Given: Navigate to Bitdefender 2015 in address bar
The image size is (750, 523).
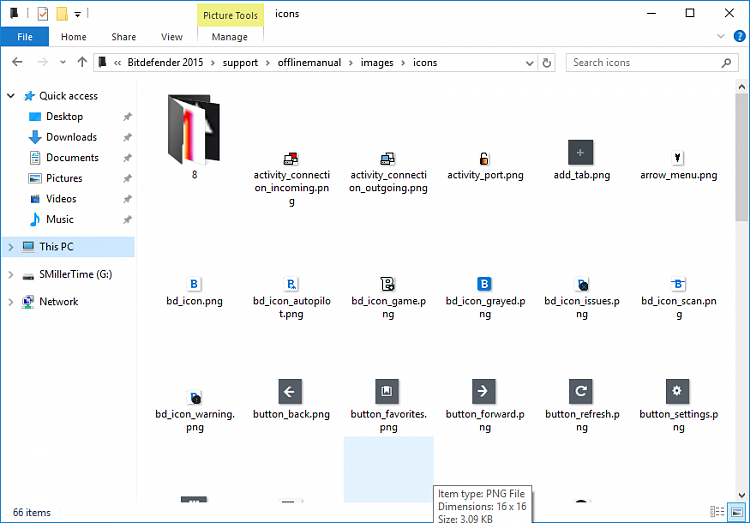Looking at the screenshot, I should [165, 63].
